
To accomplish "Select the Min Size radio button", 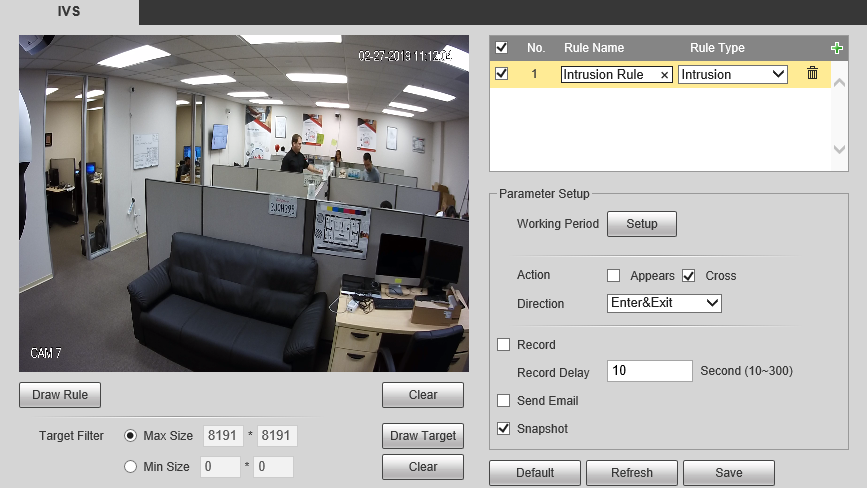I will click(130, 466).
